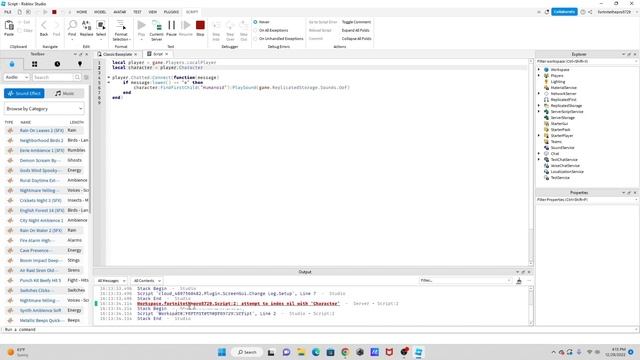640x360 pixels.
Task: Open Microsoft Edge from taskbar
Action: click(x=316, y=352)
